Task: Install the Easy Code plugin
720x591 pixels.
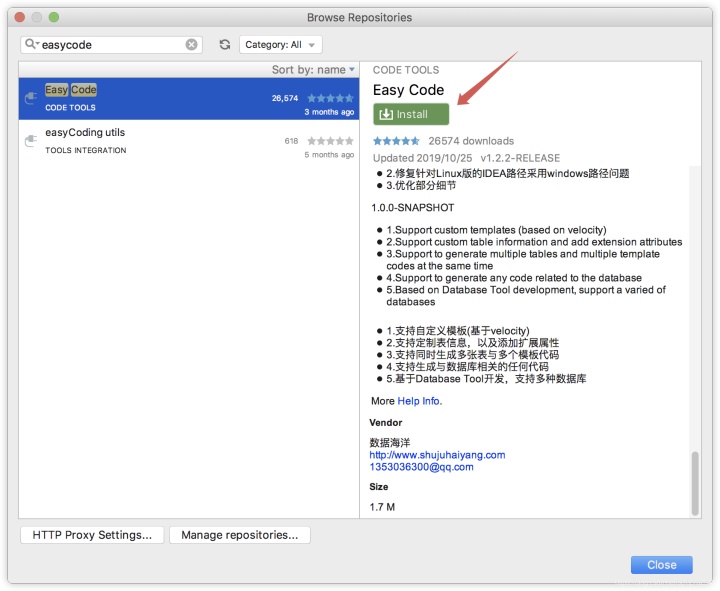Action: [x=411, y=114]
